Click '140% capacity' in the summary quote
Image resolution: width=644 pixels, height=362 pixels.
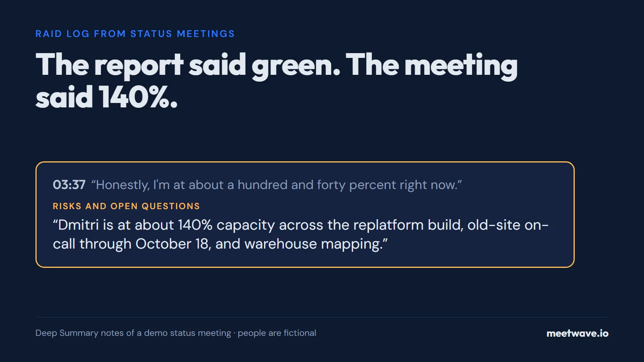(226, 225)
